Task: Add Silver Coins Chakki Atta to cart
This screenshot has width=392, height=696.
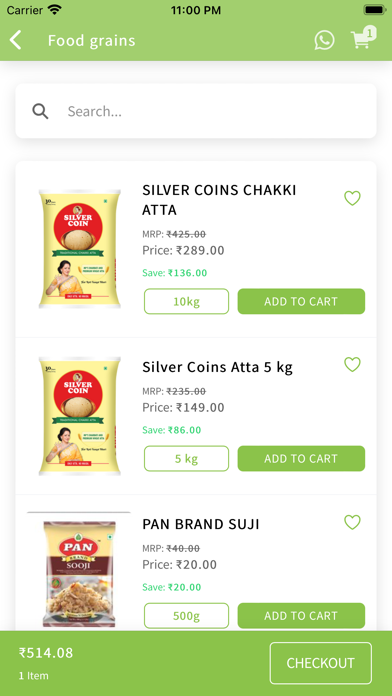Action: 301,301
